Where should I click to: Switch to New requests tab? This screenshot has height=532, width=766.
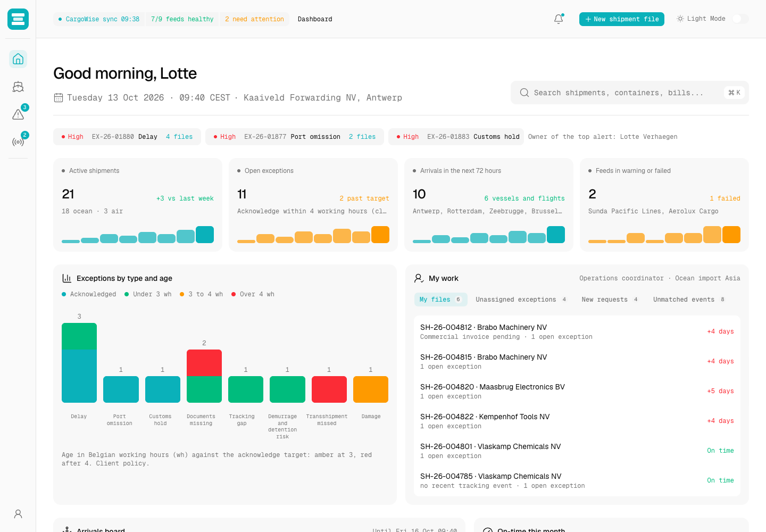pos(610,300)
